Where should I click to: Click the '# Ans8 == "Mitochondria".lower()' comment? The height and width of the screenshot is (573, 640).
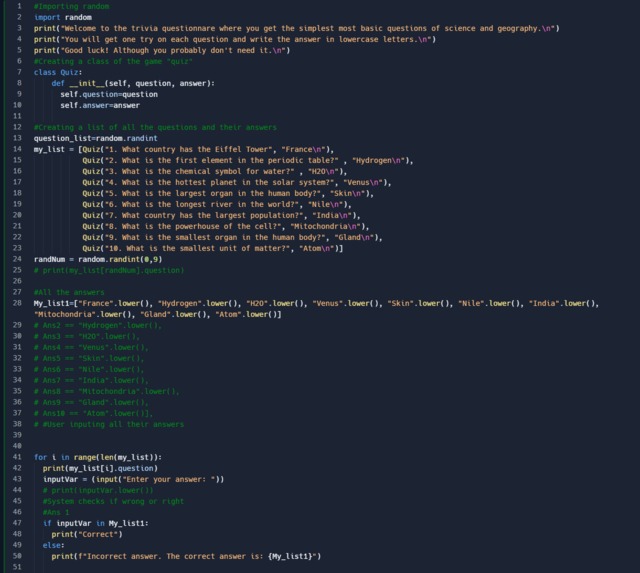(x=107, y=392)
